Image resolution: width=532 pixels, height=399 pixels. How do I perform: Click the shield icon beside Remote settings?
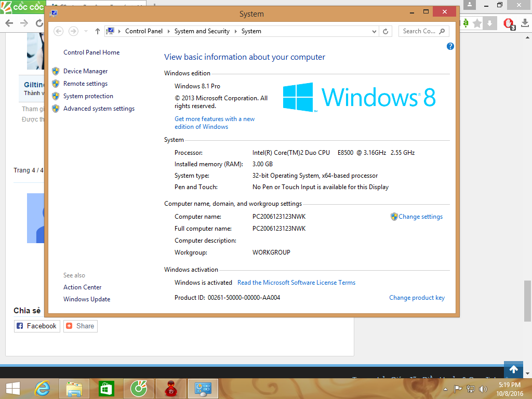click(x=56, y=84)
